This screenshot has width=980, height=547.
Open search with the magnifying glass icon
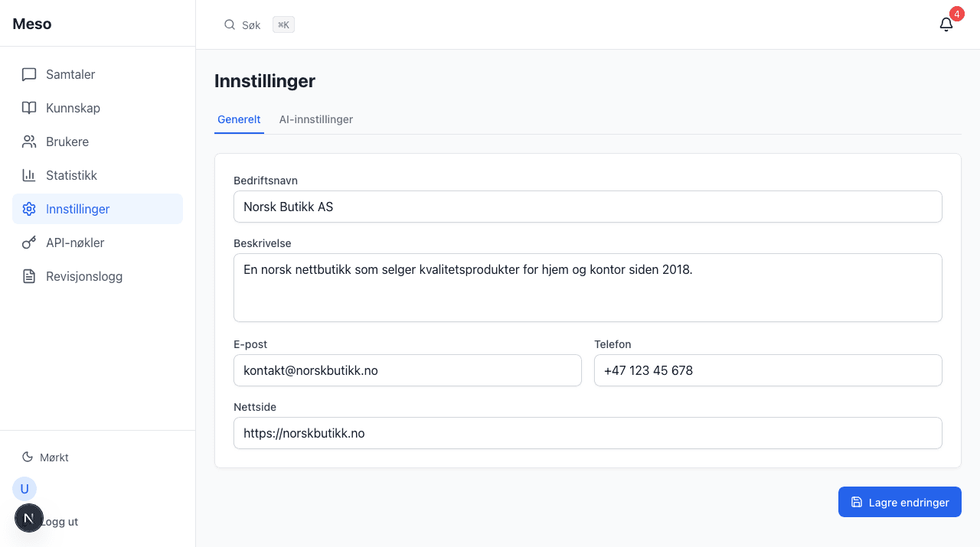point(230,24)
